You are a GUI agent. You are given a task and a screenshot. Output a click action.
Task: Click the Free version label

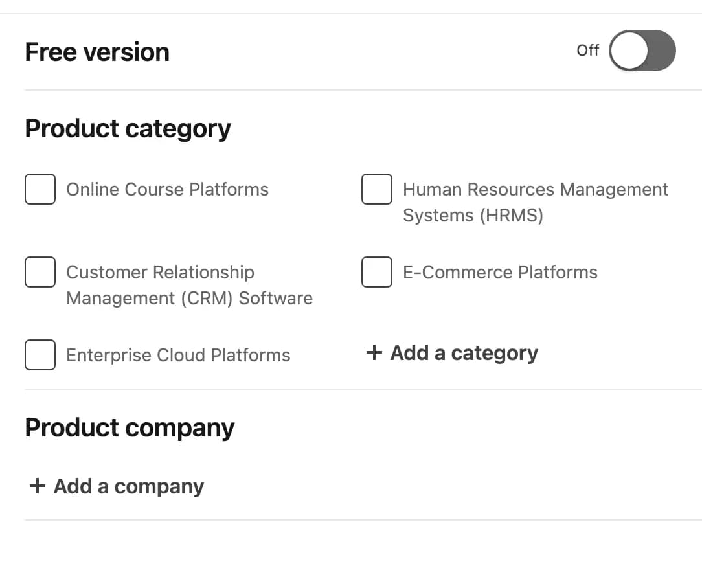(96, 51)
